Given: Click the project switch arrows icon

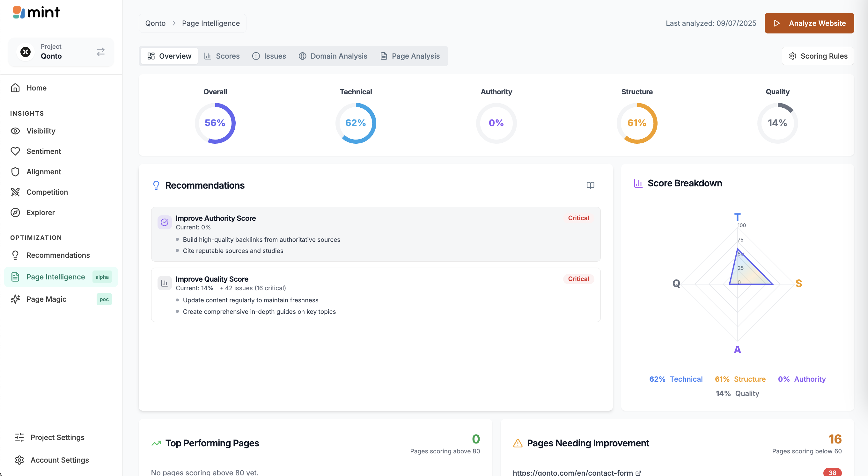Looking at the screenshot, I should 100,52.
